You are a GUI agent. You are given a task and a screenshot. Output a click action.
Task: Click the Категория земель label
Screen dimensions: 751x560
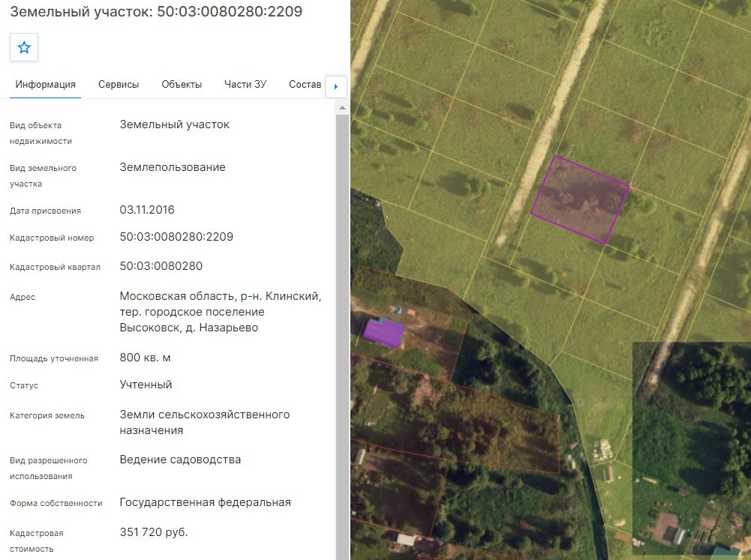[x=47, y=416]
